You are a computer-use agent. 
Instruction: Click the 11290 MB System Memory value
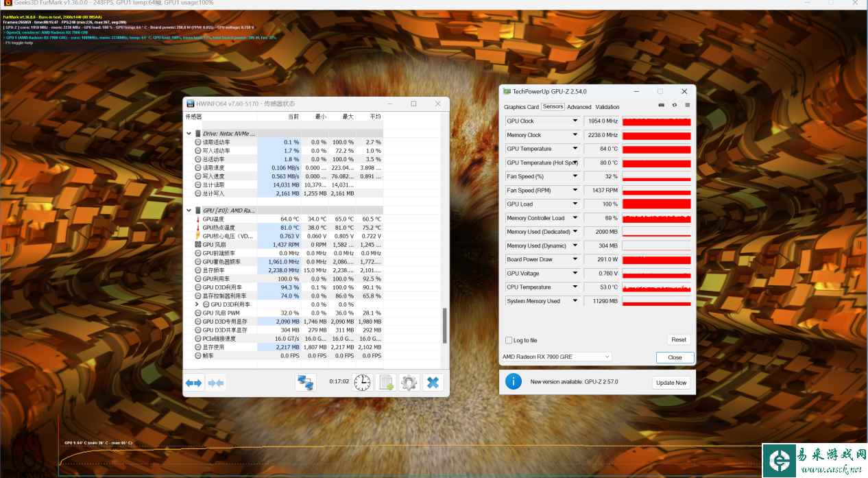601,301
